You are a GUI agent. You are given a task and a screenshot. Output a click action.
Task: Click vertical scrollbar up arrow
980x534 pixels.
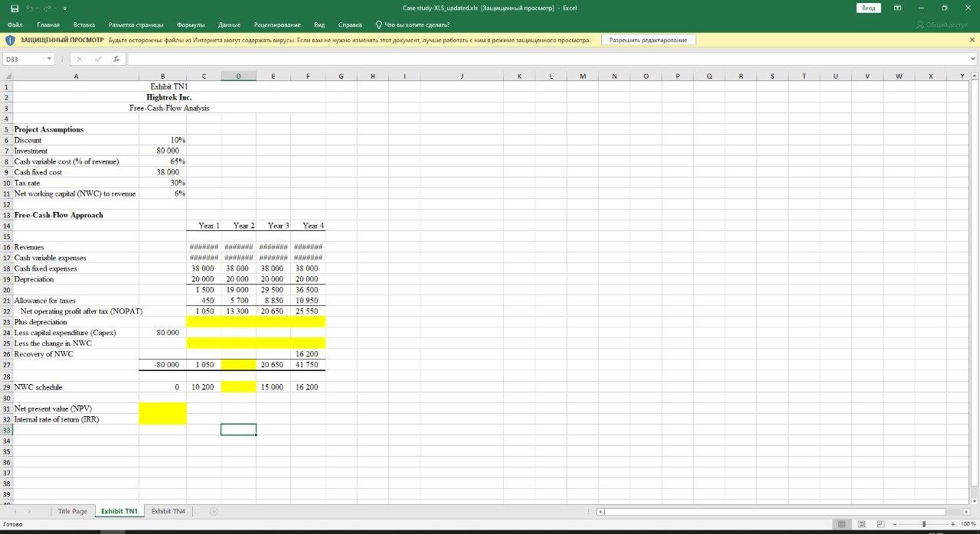pos(974,77)
